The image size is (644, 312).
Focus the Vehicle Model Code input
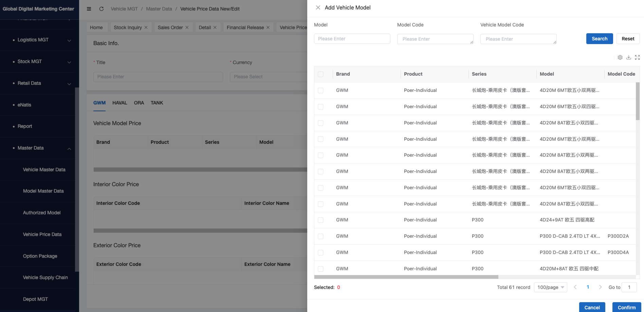[x=518, y=39]
